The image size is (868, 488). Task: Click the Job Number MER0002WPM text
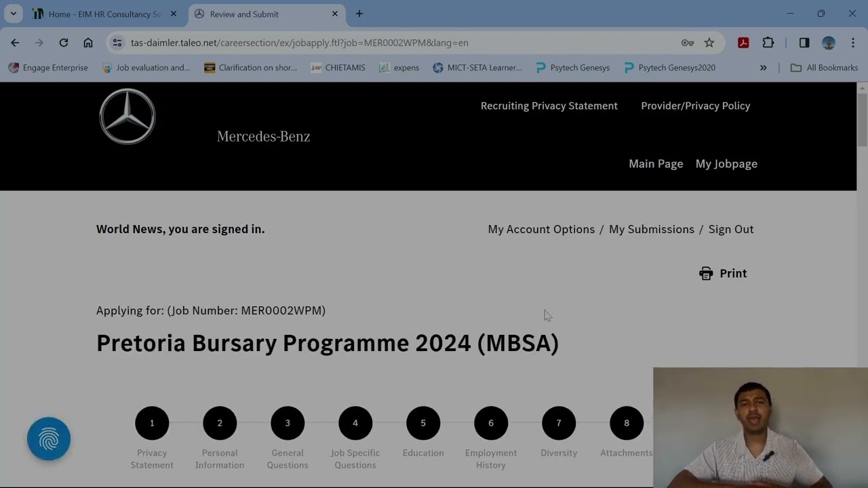[x=247, y=310]
